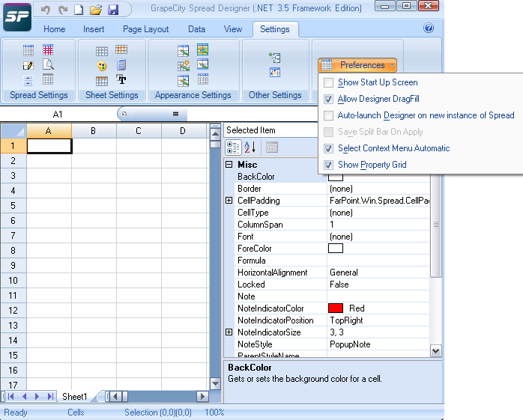523x420 pixels.
Task: Click the green-arrow tree icon in Other Settings
Action: tap(275, 58)
